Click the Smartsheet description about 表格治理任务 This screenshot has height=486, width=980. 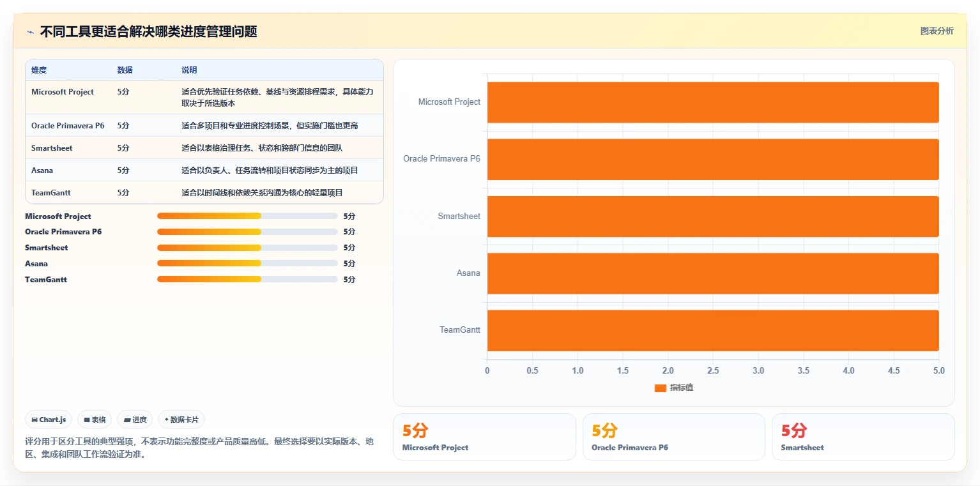pos(262,148)
